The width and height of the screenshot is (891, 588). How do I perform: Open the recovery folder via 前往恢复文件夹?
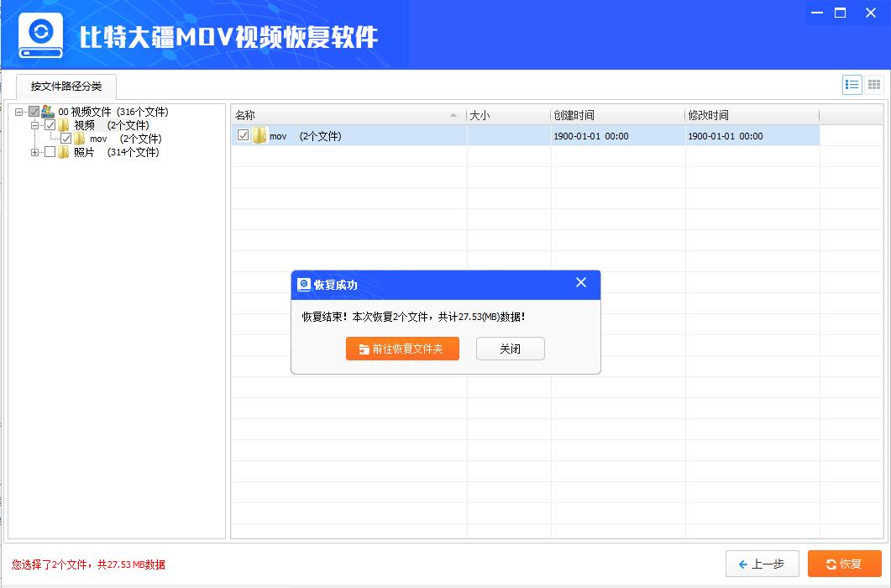pyautogui.click(x=402, y=349)
